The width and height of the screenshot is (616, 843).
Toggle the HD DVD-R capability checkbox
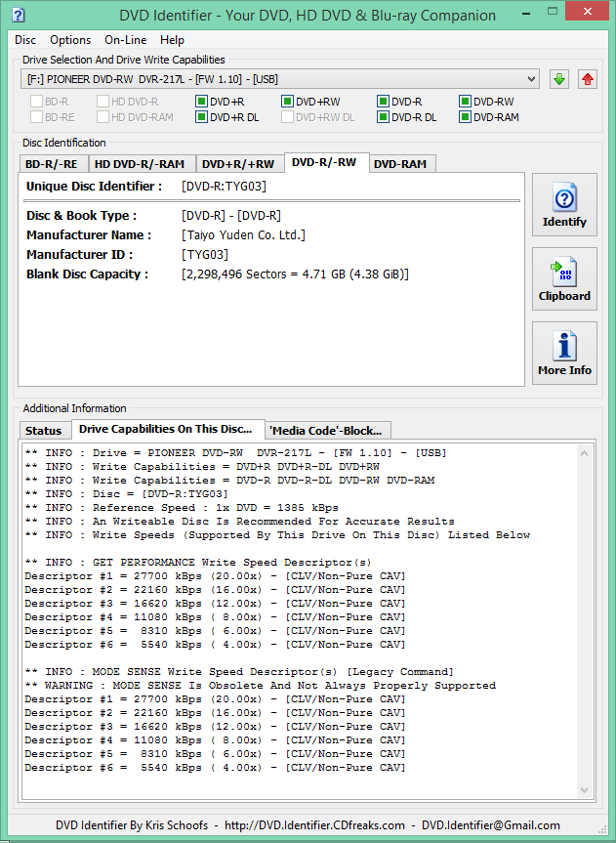pos(103,101)
